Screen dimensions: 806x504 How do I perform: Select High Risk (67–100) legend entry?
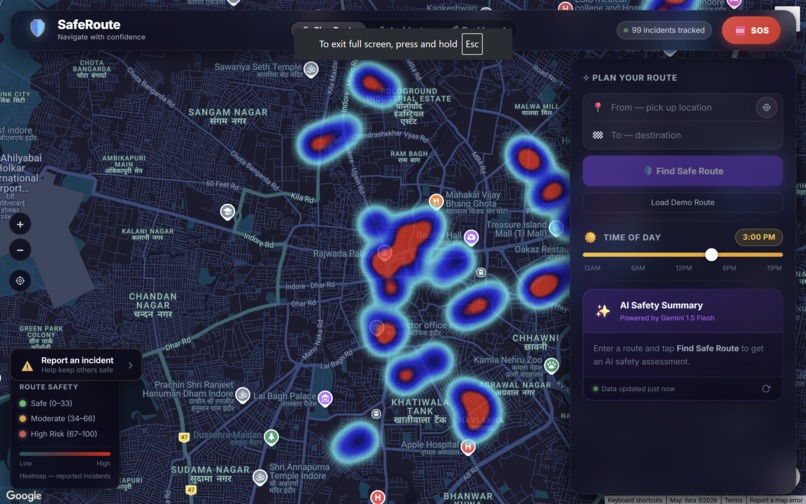(x=58, y=434)
